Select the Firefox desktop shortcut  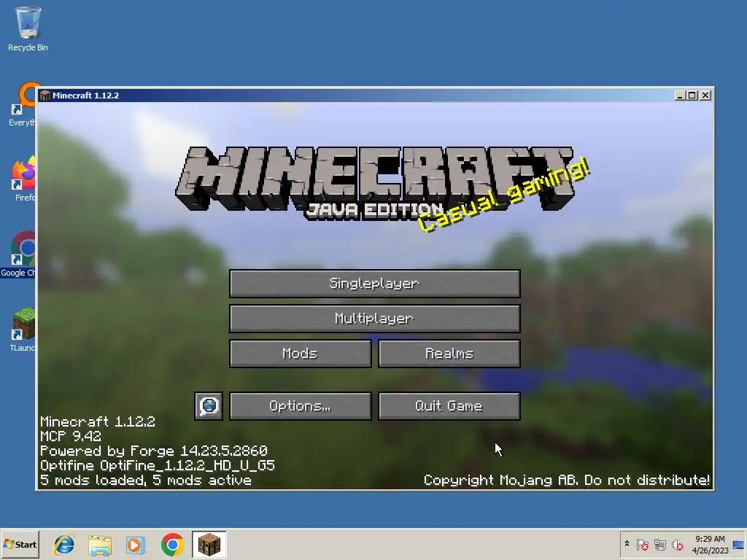pos(24,179)
